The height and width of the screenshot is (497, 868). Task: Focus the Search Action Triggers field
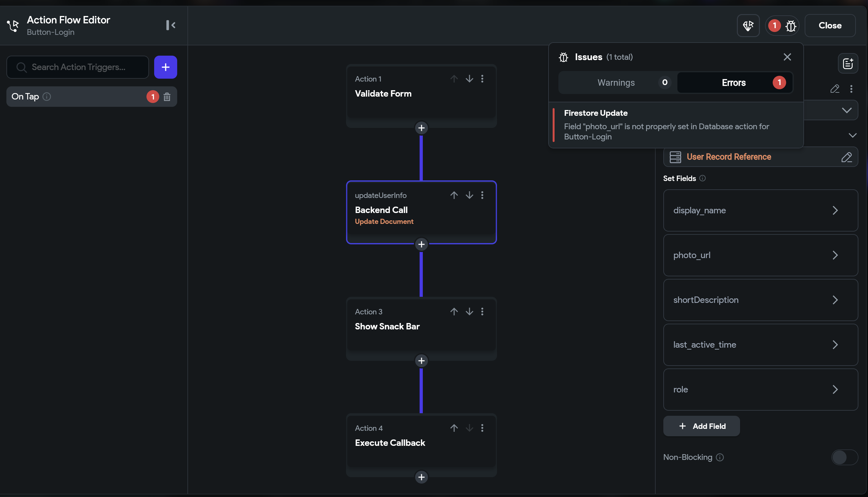pos(78,67)
